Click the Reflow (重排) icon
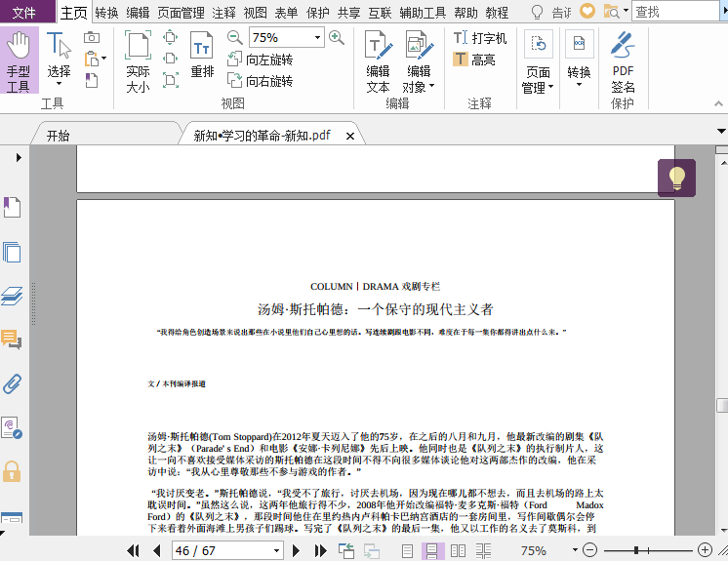 tap(202, 55)
